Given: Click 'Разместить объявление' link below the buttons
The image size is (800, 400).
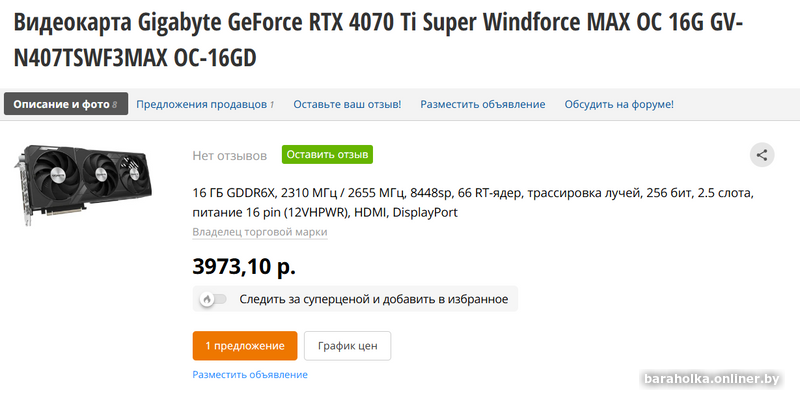Looking at the screenshot, I should 250,374.
